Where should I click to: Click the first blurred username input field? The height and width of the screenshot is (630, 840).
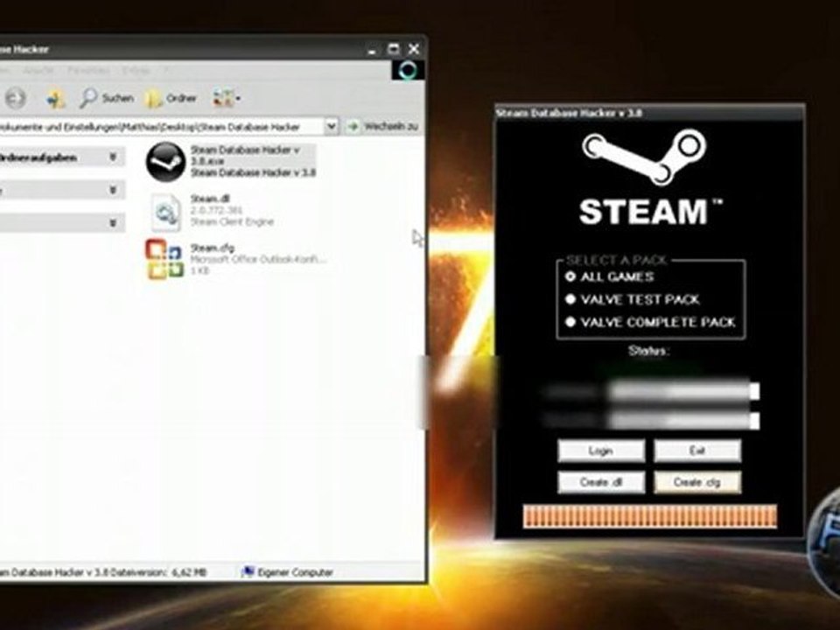point(683,391)
